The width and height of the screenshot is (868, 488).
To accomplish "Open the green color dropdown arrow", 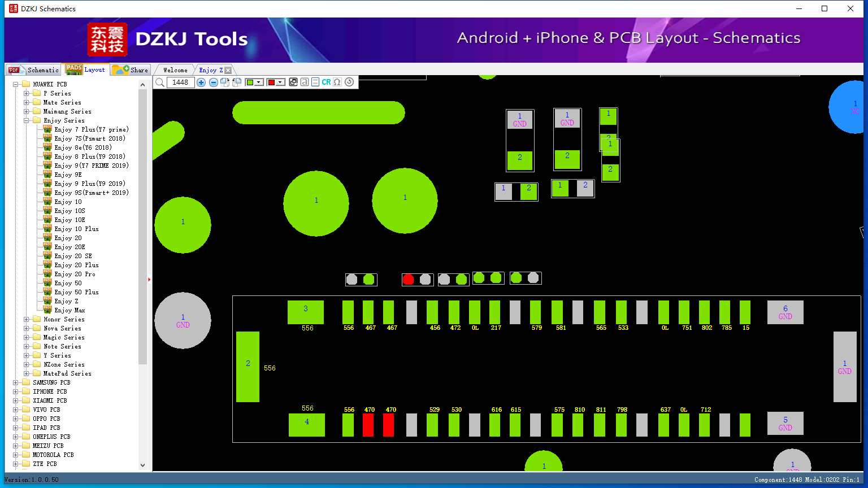I will pos(259,82).
